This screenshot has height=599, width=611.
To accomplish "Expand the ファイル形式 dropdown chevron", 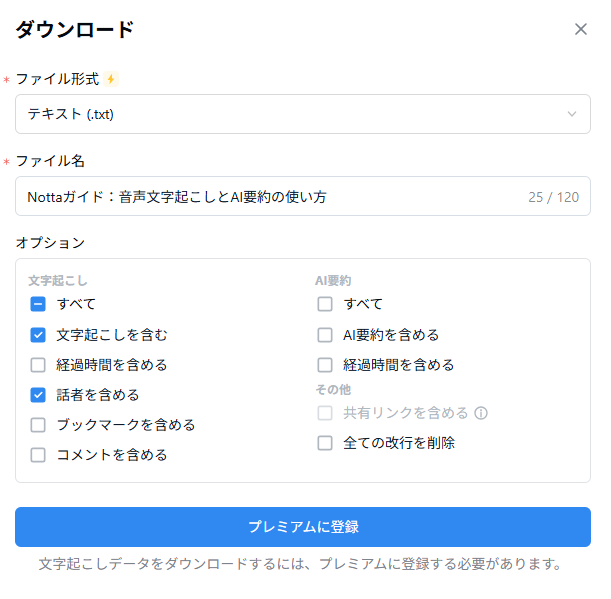I will tap(572, 114).
